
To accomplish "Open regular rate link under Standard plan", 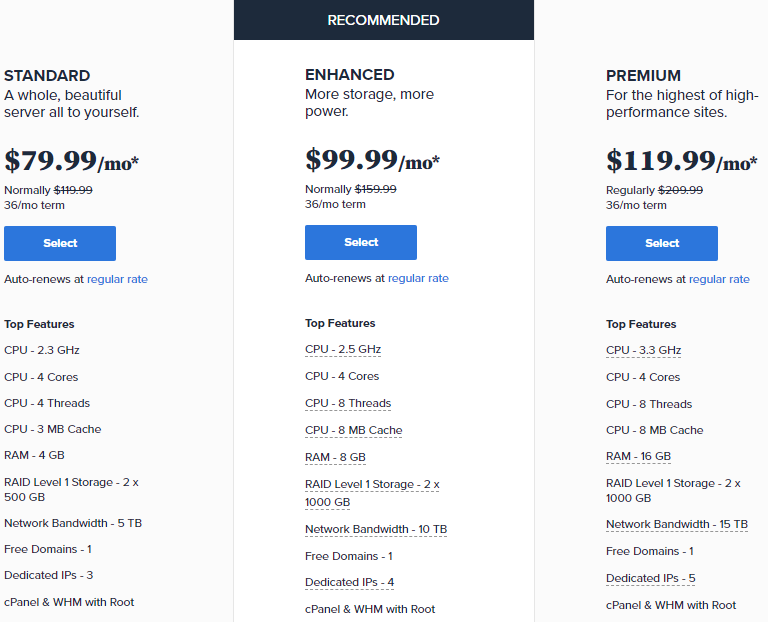I will coord(117,279).
